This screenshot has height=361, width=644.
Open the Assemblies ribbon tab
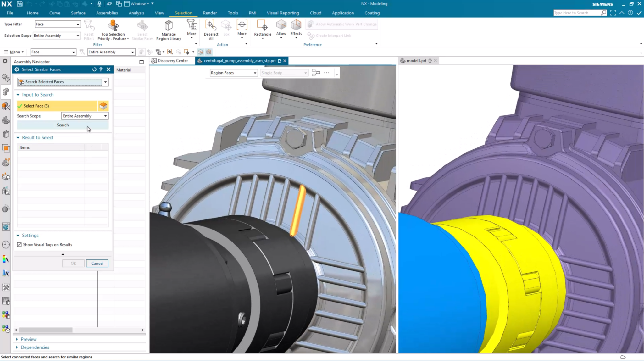(x=107, y=13)
